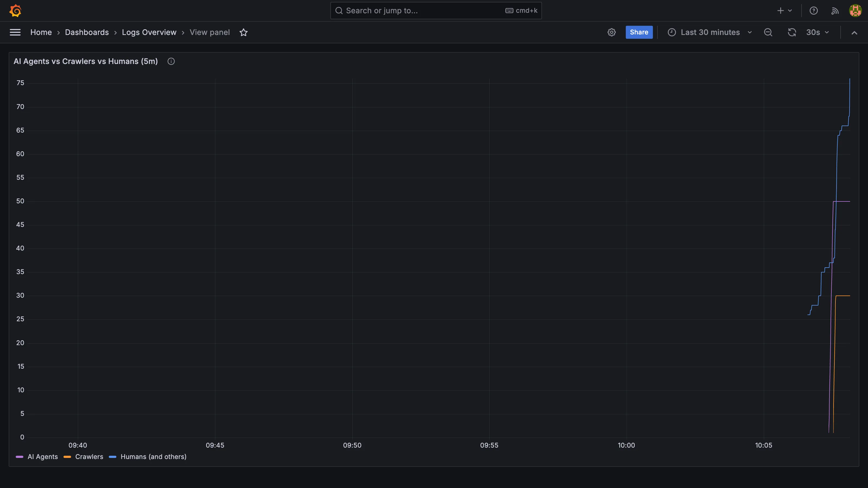Open the Grafana home logo

pyautogui.click(x=15, y=11)
